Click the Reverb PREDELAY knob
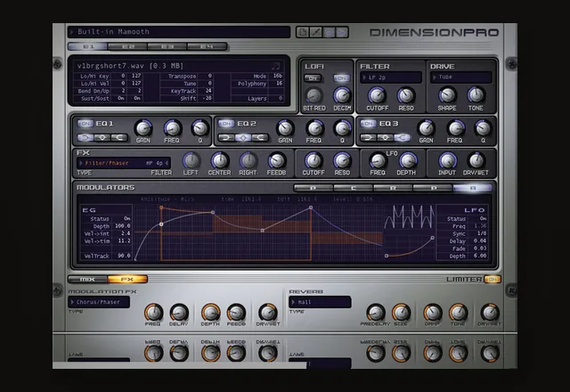570x392 pixels. [375, 312]
